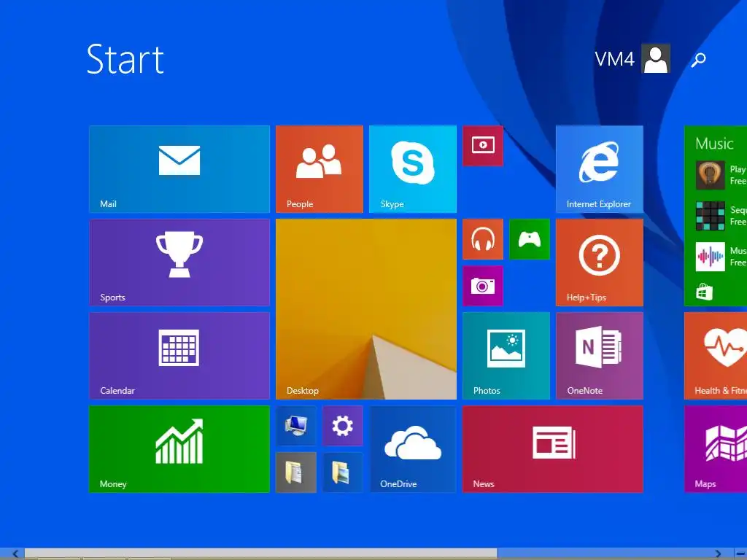The height and width of the screenshot is (560, 747).
Task: Open the guitar app in Music tile
Action: 710,175
